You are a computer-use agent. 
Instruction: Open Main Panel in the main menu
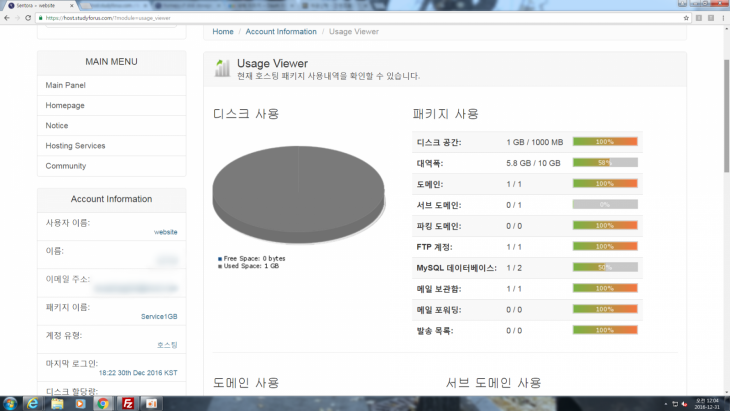pos(66,85)
